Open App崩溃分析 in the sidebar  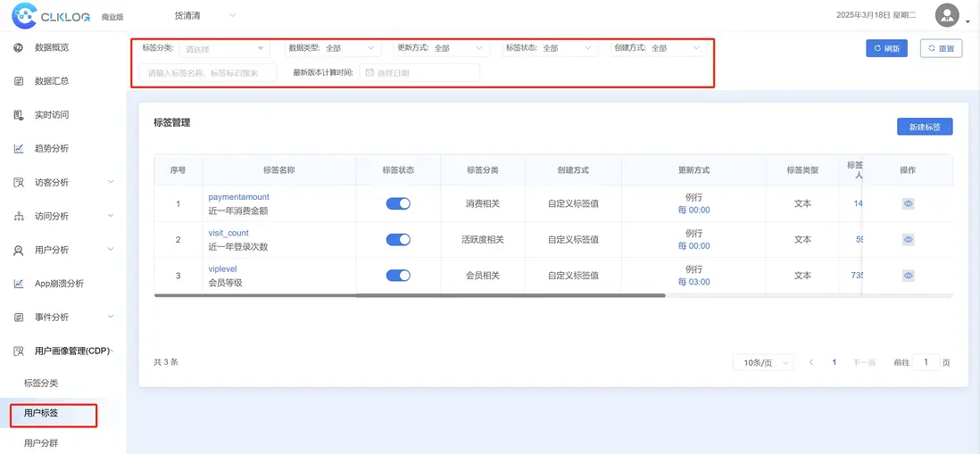pos(60,284)
